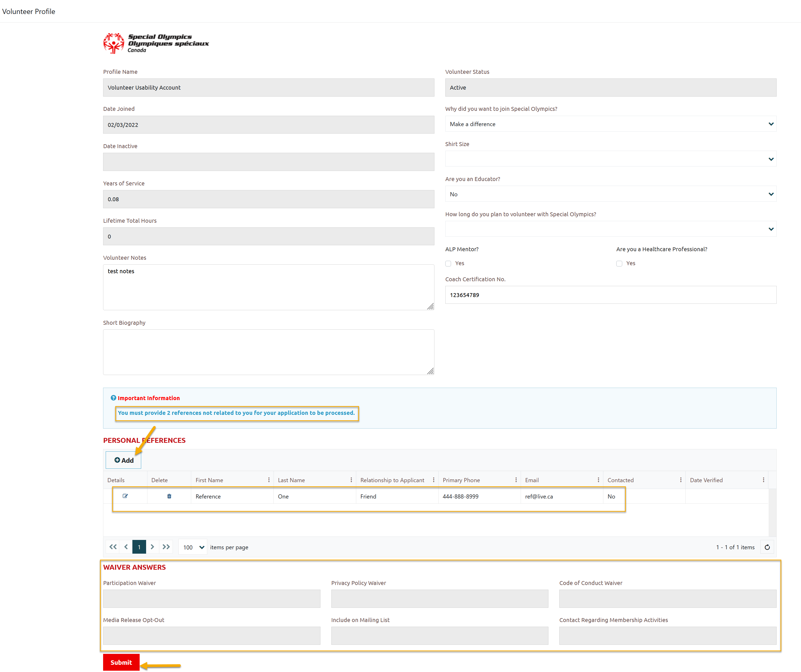Click the Privacy Policy Waiver field
This screenshot has width=801, height=672.
click(439, 599)
